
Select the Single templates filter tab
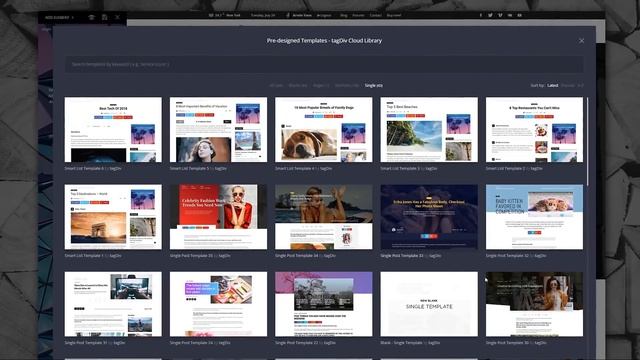coord(373,85)
